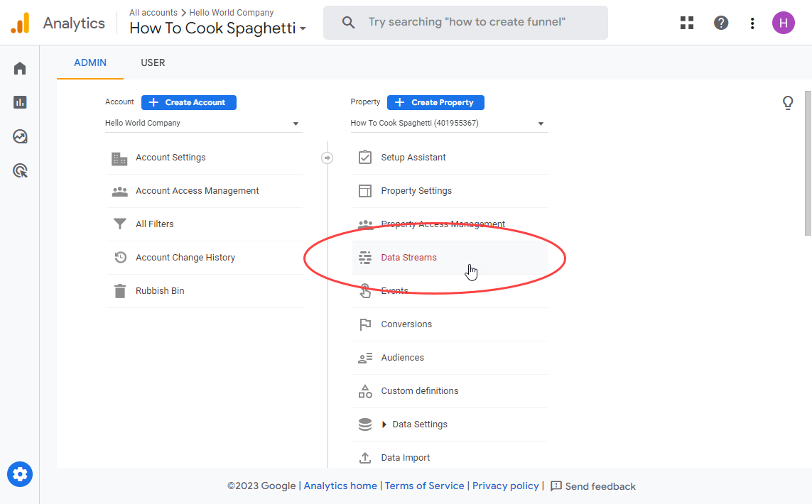812x504 pixels.
Task: Click the Create Property button
Action: pyautogui.click(x=435, y=102)
